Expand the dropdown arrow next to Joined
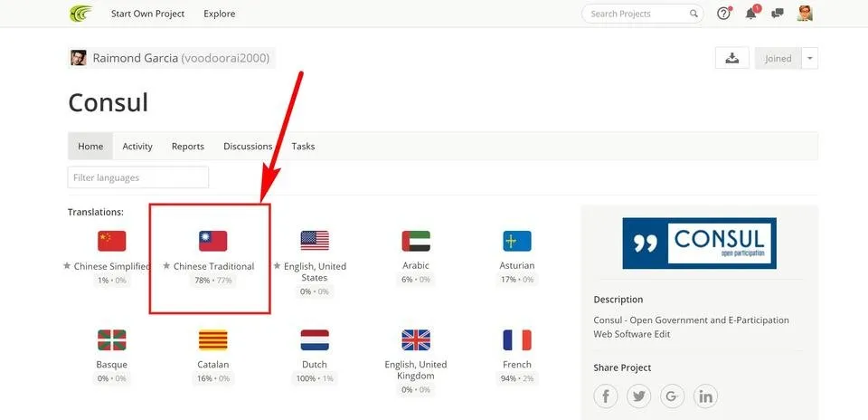This screenshot has height=420, width=868. [x=809, y=58]
